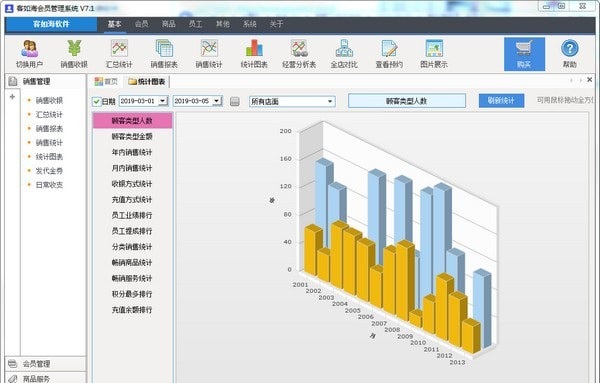Expand the 商品服务 sidebar section
This screenshot has width=600, height=383.
pos(45,378)
